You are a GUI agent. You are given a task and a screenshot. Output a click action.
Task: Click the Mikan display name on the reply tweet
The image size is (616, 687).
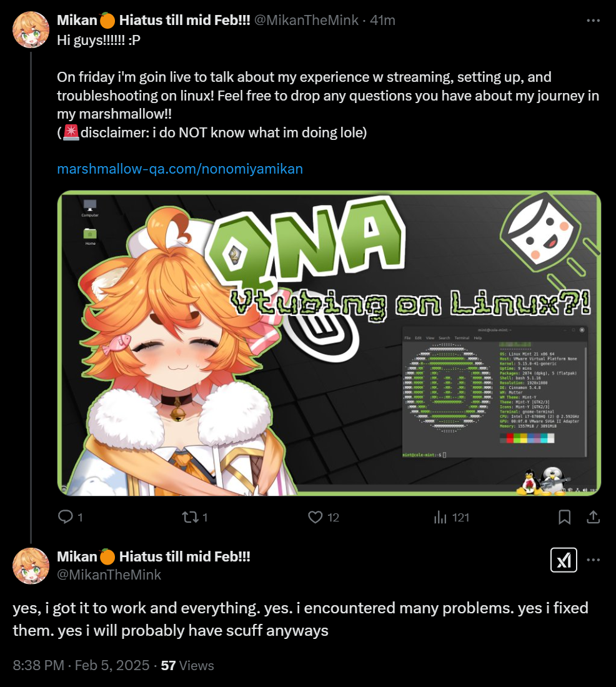(x=154, y=556)
